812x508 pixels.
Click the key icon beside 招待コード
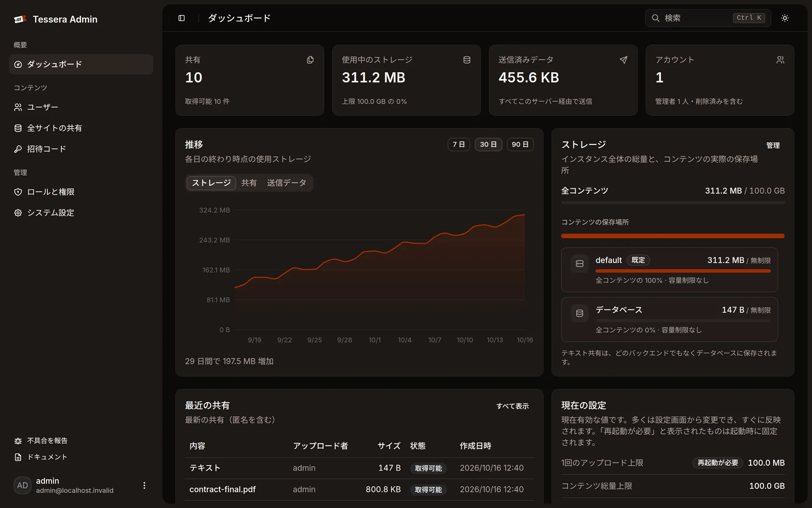18,149
